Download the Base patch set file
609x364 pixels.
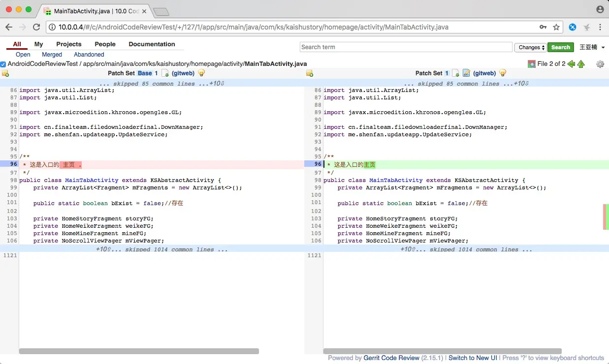pyautogui.click(x=165, y=73)
